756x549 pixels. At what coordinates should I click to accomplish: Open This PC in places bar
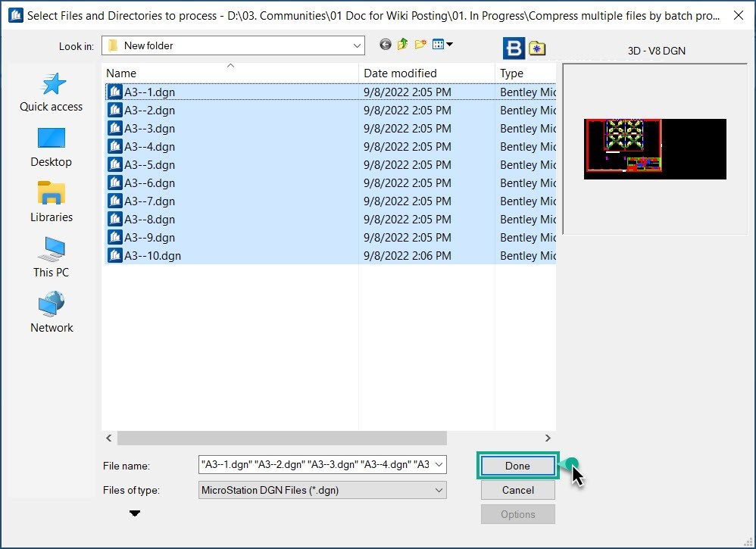click(x=51, y=258)
